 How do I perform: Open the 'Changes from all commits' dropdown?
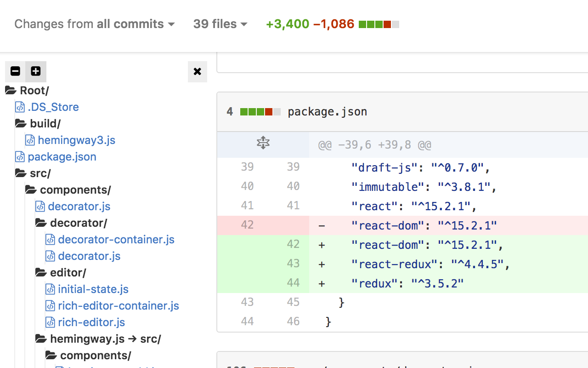click(x=94, y=24)
